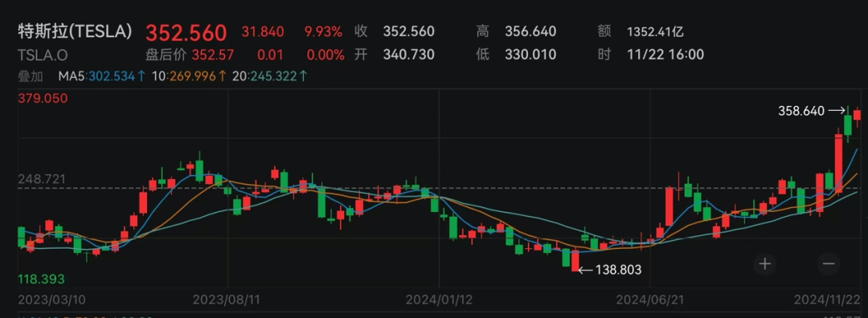
Task: Click the MA20 indicator value 245.322
Action: [269, 76]
